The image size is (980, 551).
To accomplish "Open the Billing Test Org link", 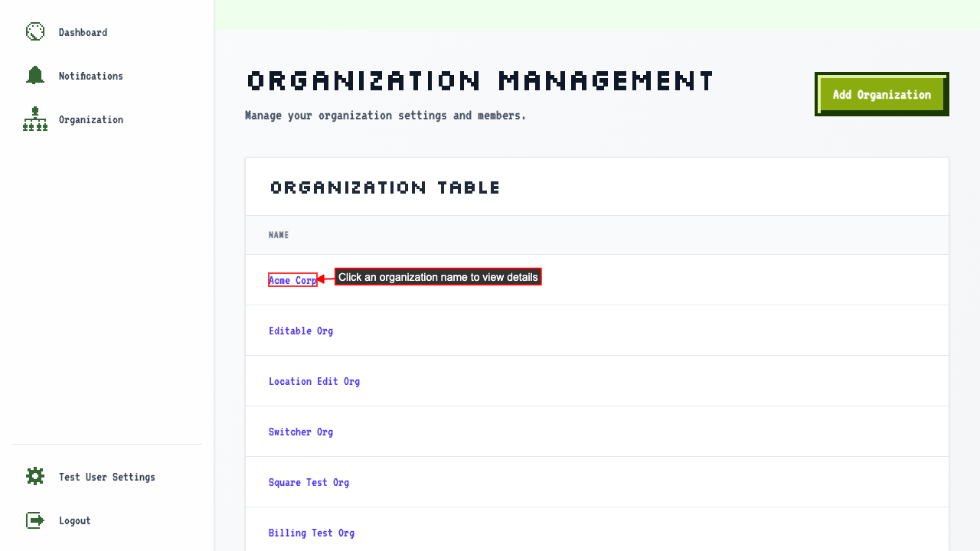I will (312, 533).
